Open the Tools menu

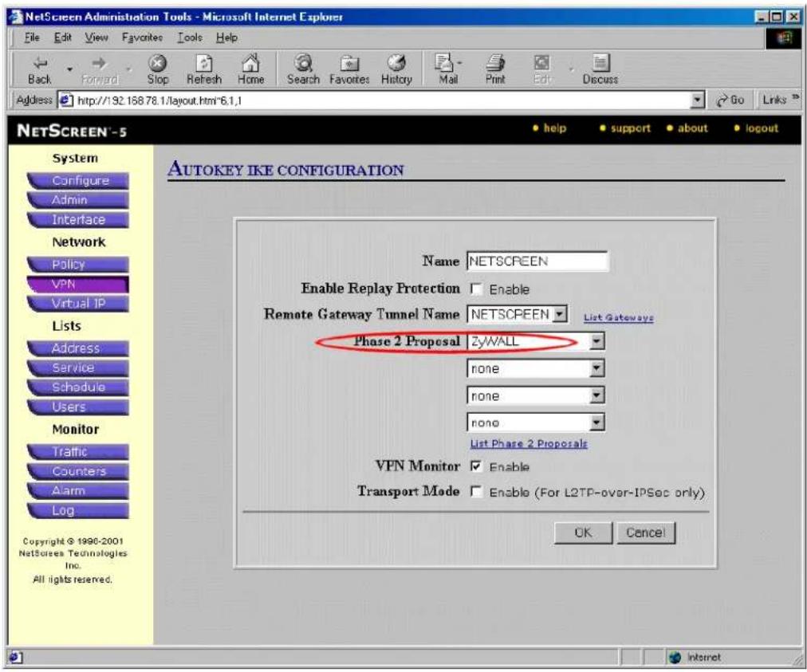pyautogui.click(x=190, y=37)
